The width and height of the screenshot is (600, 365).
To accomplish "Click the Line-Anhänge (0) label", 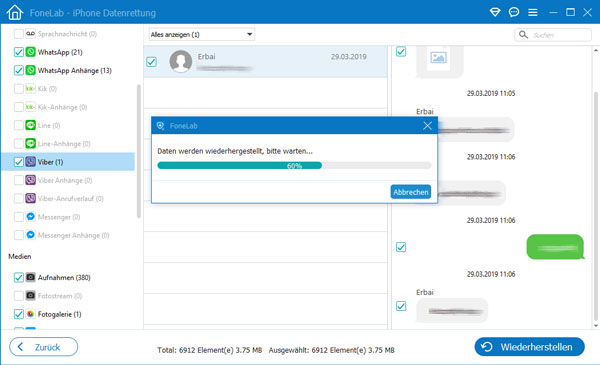I will [64, 143].
